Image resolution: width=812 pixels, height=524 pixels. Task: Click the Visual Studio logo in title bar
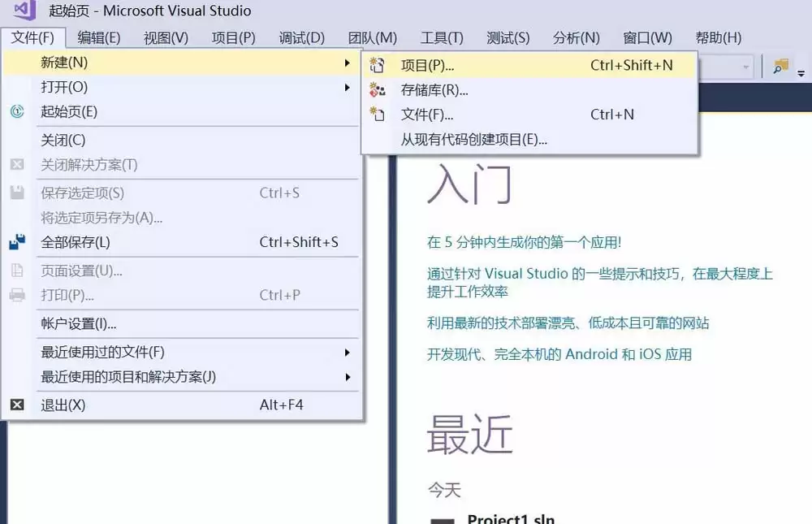pos(24,11)
